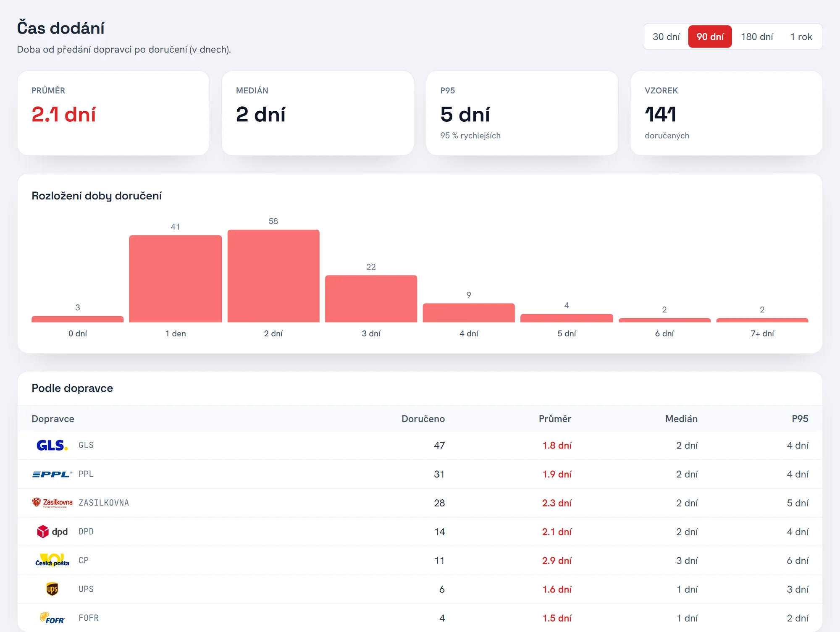Click the P95 column header
Viewport: 840px width, 632px height.
pyautogui.click(x=800, y=419)
